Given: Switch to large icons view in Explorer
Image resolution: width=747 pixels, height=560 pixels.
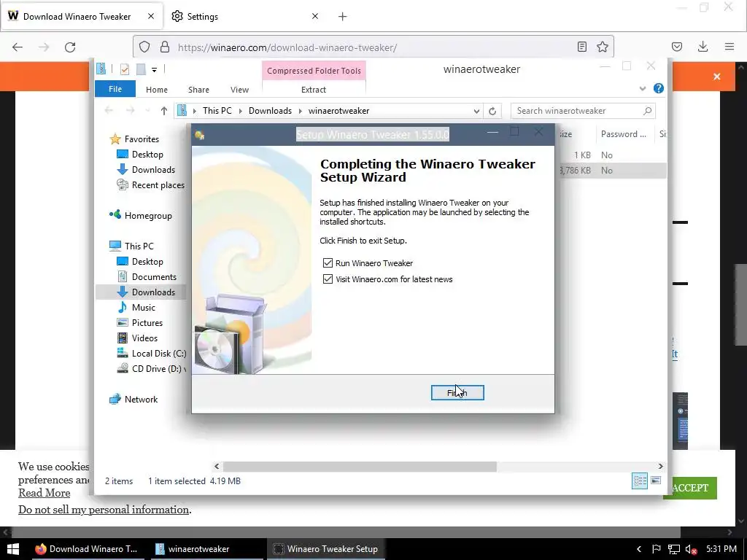Looking at the screenshot, I should tap(656, 481).
